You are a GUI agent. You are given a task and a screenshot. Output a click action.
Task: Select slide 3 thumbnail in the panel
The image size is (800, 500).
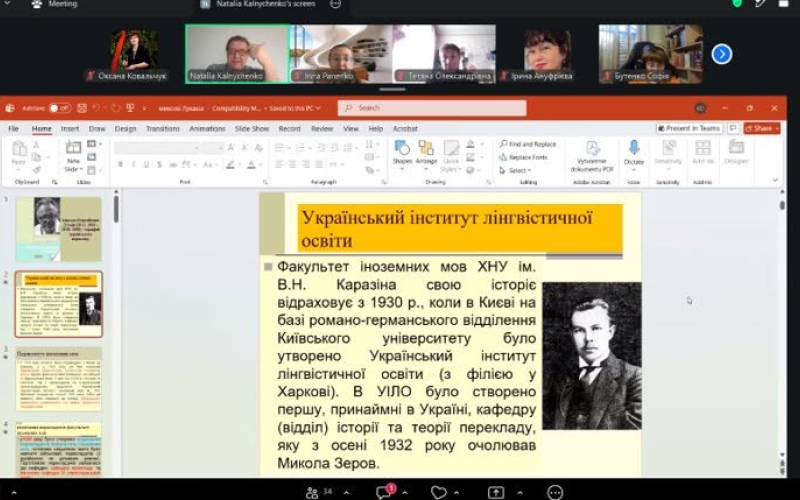(x=59, y=379)
